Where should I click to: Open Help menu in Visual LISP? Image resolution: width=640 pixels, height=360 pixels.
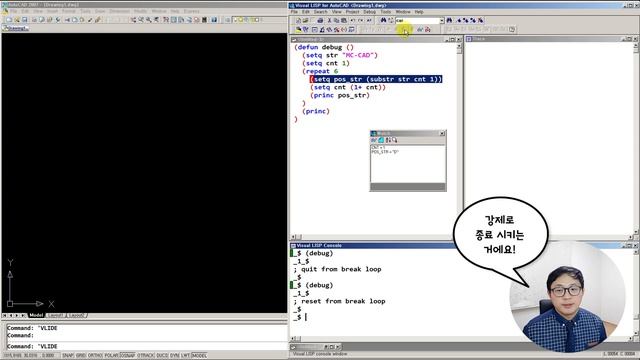coord(419,12)
